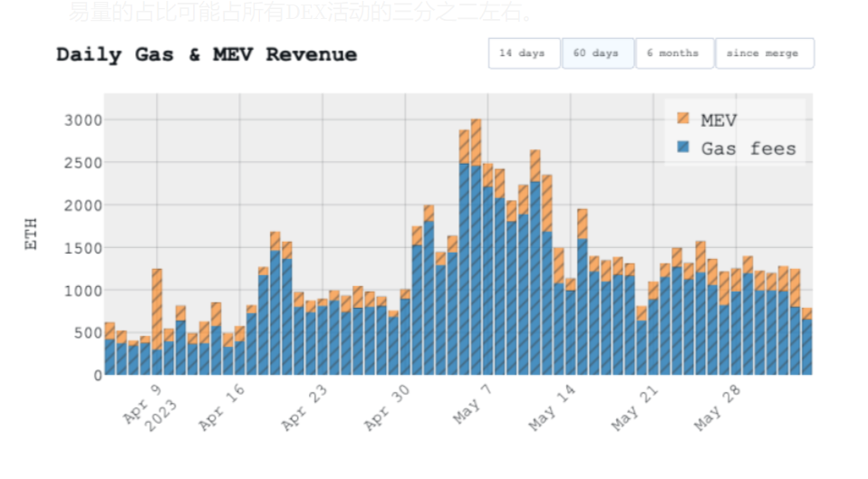The height and width of the screenshot is (479, 868).
Task: Click the 1500 y-axis tick label
Action: click(83, 248)
